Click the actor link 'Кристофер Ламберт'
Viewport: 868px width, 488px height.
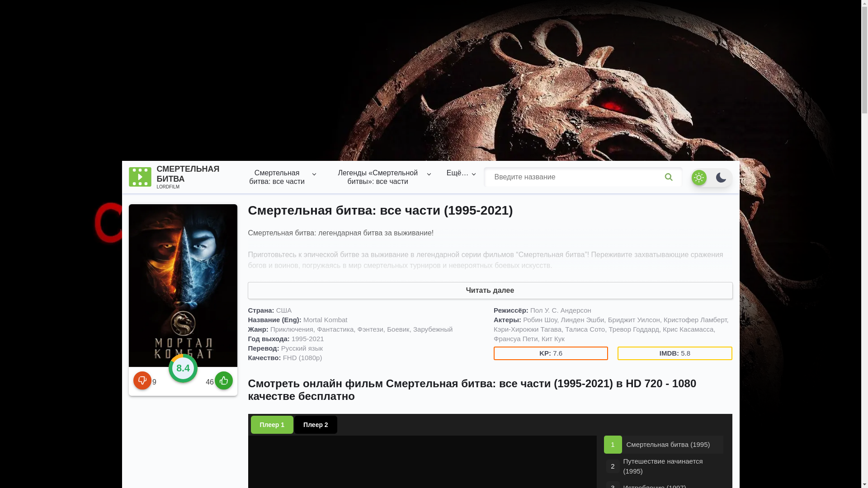click(x=695, y=320)
